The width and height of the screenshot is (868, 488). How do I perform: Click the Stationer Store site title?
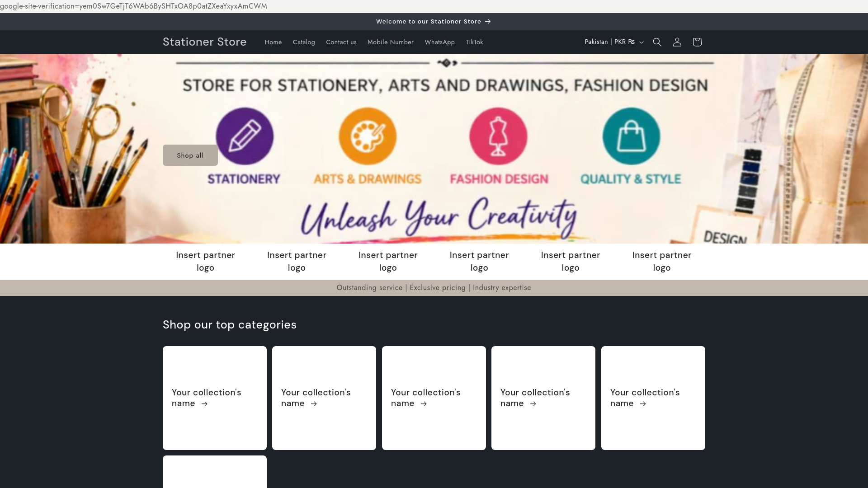tap(205, 42)
